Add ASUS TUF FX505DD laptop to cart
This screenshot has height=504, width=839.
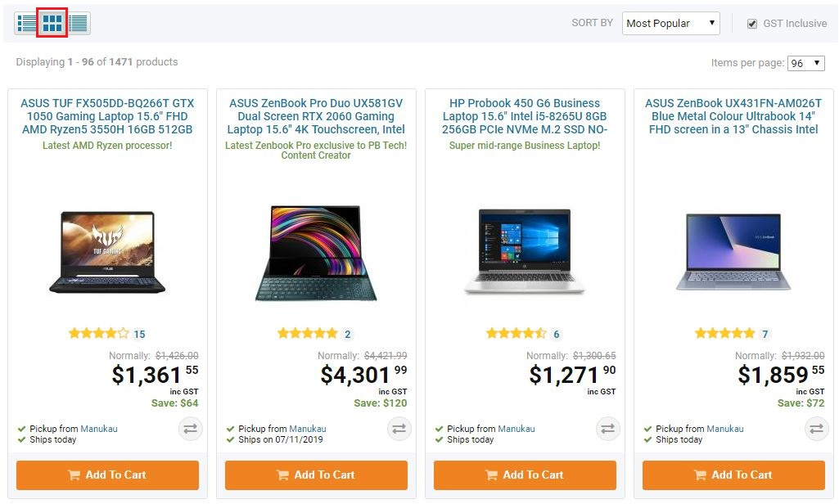point(107,475)
